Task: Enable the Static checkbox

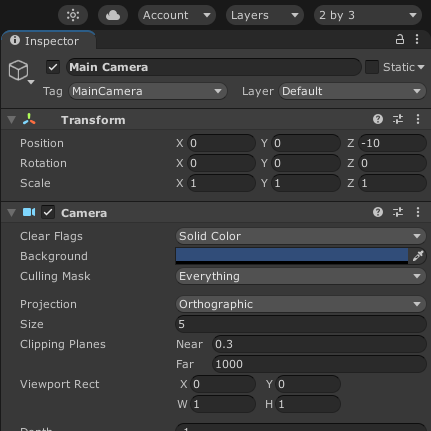Action: 372,67
